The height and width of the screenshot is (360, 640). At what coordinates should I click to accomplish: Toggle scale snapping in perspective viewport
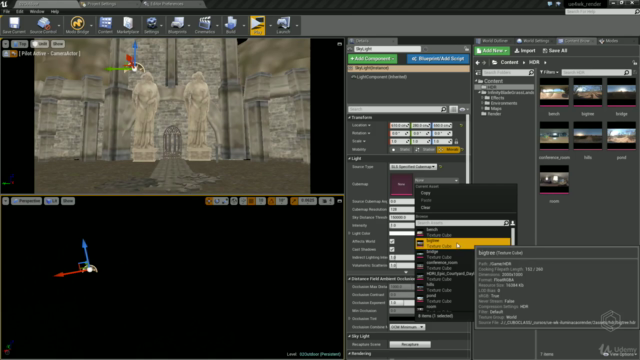click(x=294, y=201)
